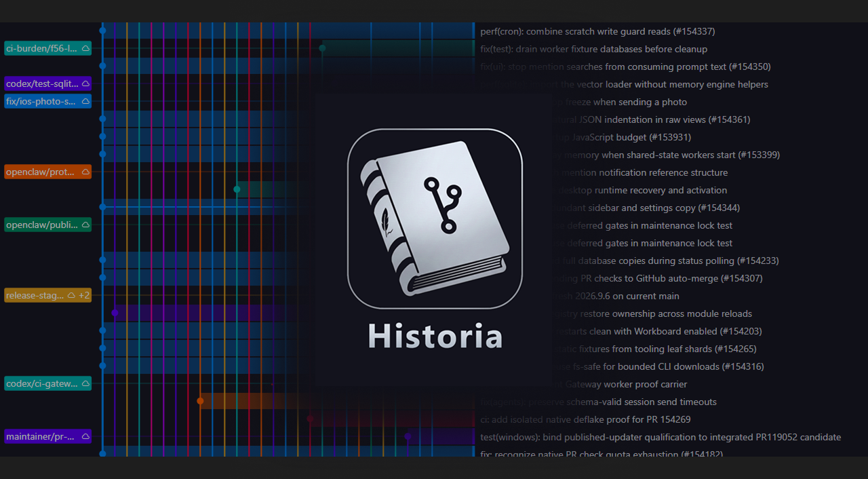Click the cloud icon on codex/test-sqlit branch label
Viewport: 868px width, 479px height.
tap(86, 84)
